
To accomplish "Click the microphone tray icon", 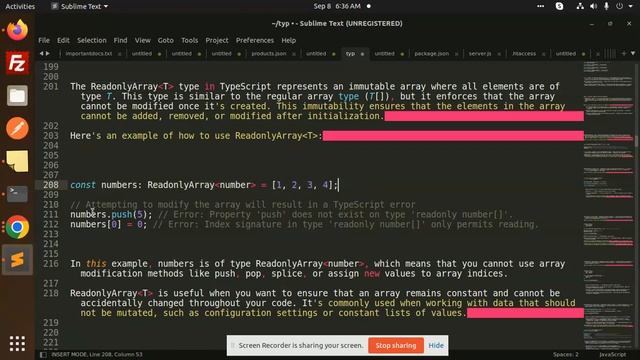I will coord(607,6).
